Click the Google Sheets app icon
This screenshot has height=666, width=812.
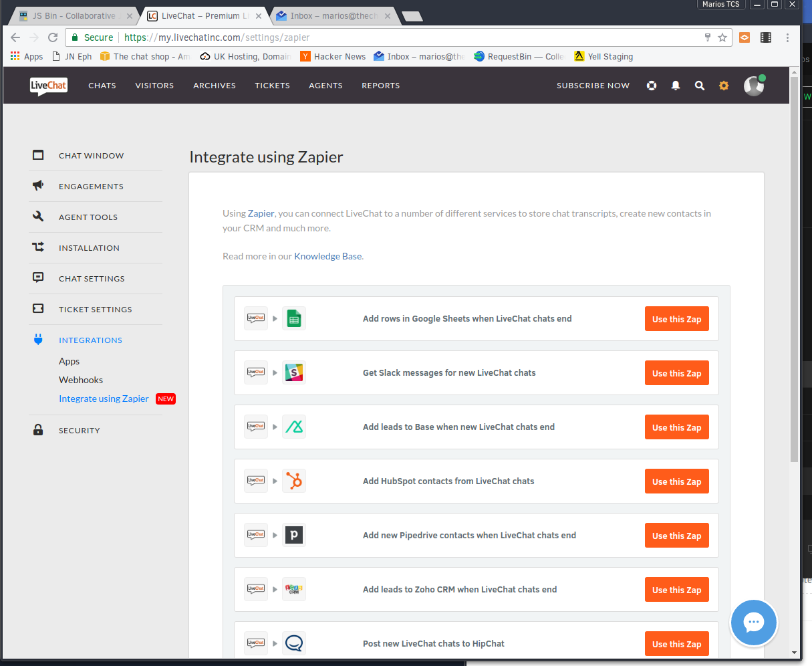click(294, 319)
